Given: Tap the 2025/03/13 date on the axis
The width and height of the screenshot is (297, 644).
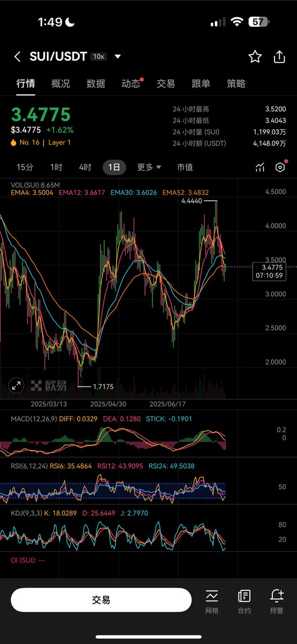Looking at the screenshot, I should click(x=49, y=404).
